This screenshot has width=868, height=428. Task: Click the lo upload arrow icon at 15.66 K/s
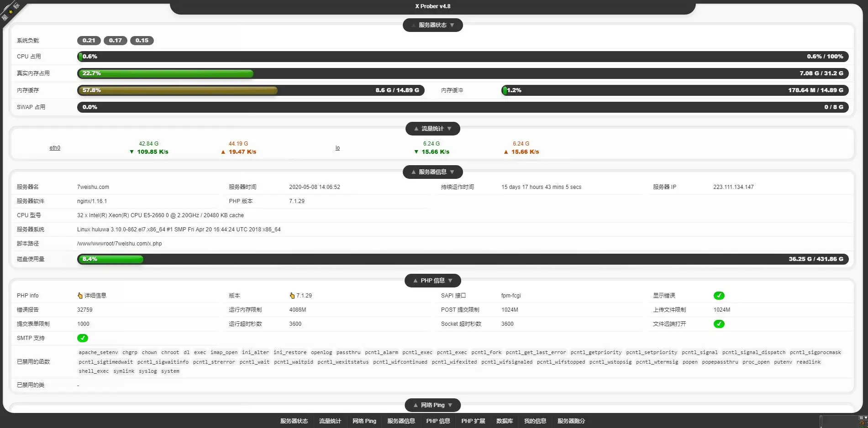[506, 152]
